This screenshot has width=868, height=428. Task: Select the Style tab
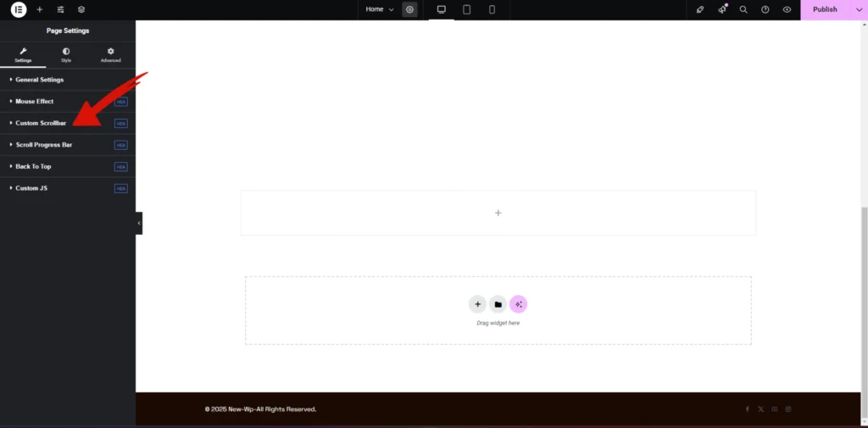tap(66, 55)
